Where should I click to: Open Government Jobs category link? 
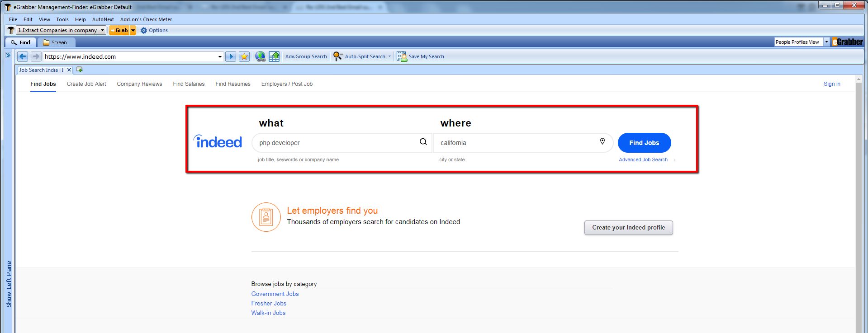tap(275, 294)
